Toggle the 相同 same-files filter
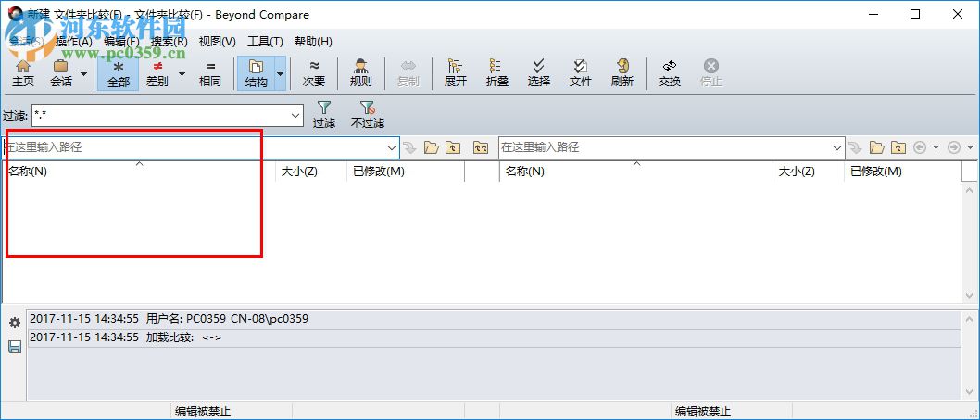 pos(210,73)
